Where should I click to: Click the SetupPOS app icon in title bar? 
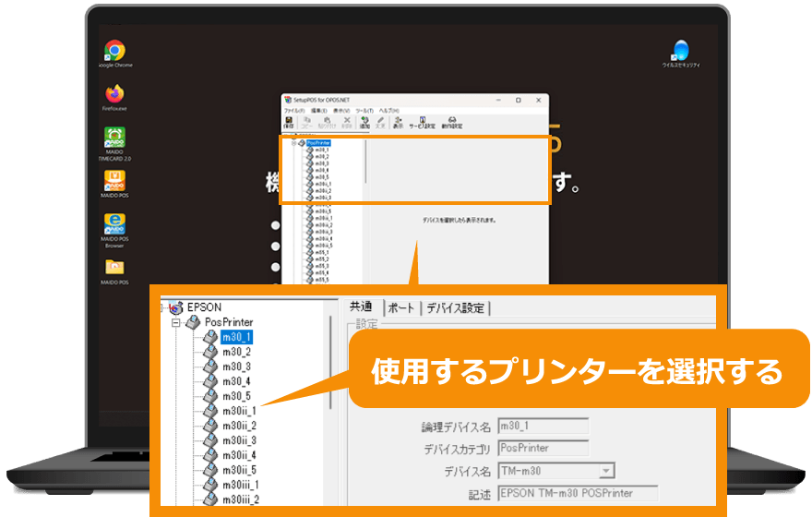(x=288, y=100)
